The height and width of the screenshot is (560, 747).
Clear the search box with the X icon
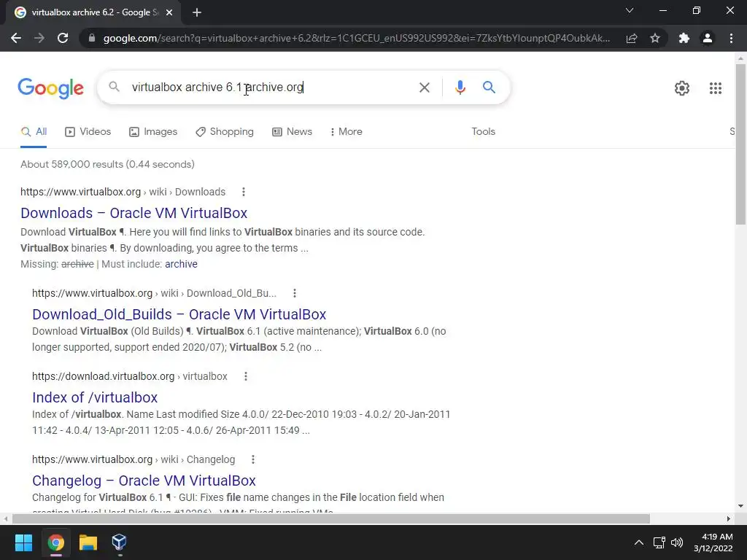pos(424,87)
